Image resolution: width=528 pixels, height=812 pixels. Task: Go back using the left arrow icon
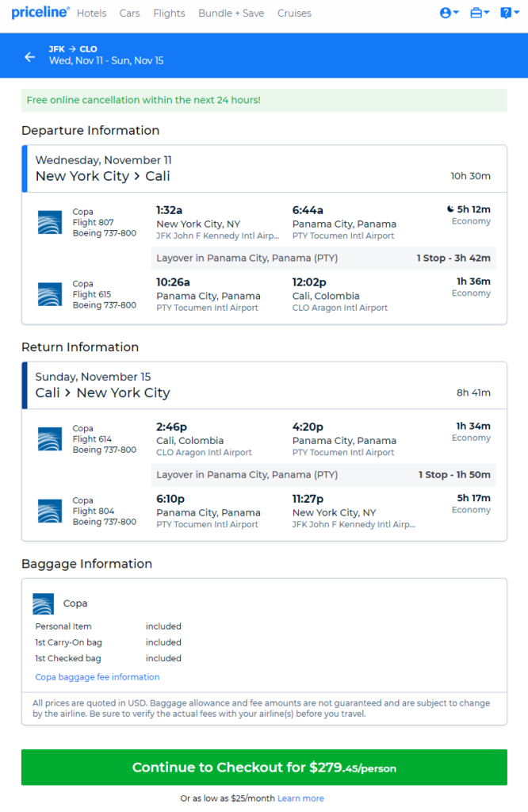click(30, 57)
